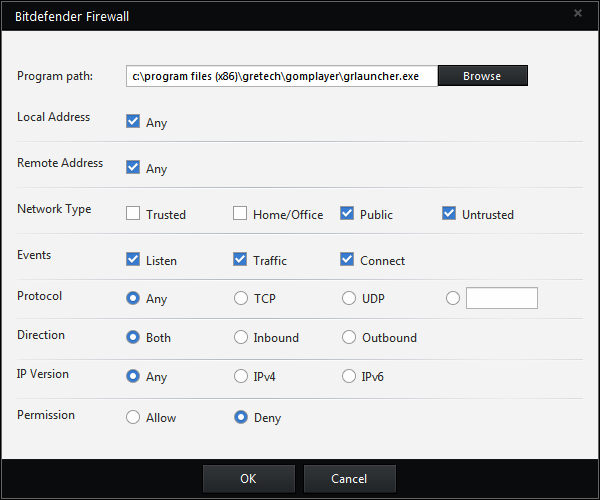600x500 pixels.
Task: Close the Bitdefender Firewall dialog
Action: coord(578,13)
